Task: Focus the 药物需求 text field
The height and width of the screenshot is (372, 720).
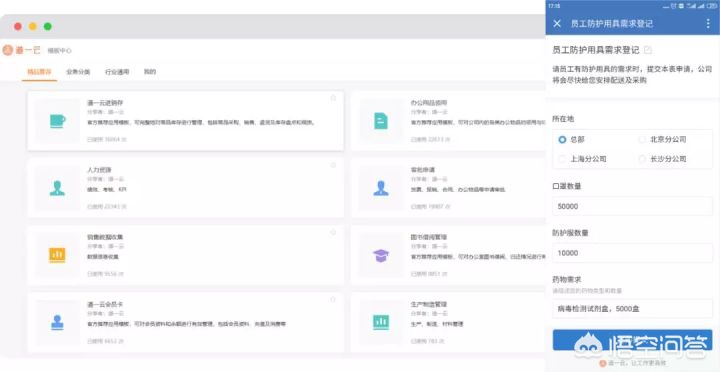Action: 632,309
